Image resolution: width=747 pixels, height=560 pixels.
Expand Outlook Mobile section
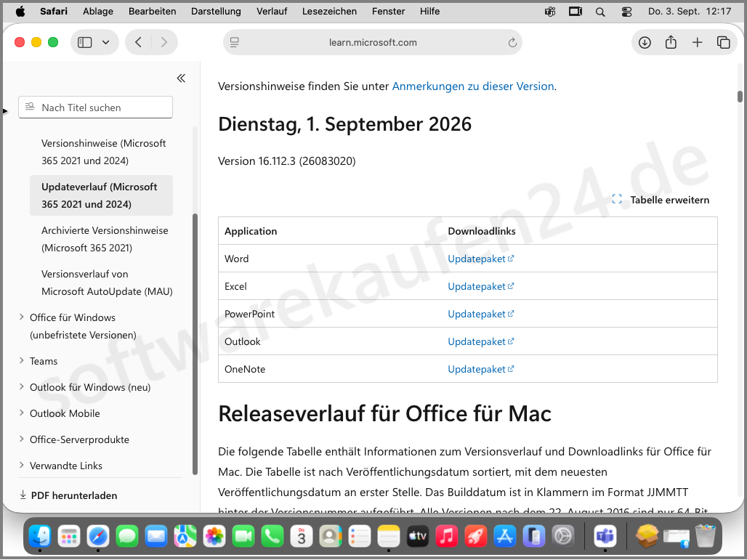coord(22,413)
